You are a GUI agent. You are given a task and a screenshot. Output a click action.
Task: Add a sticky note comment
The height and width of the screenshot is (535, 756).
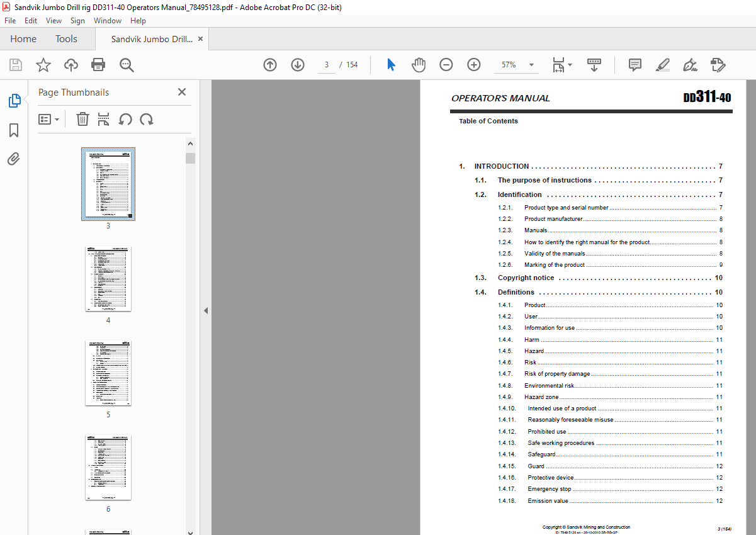tap(635, 65)
